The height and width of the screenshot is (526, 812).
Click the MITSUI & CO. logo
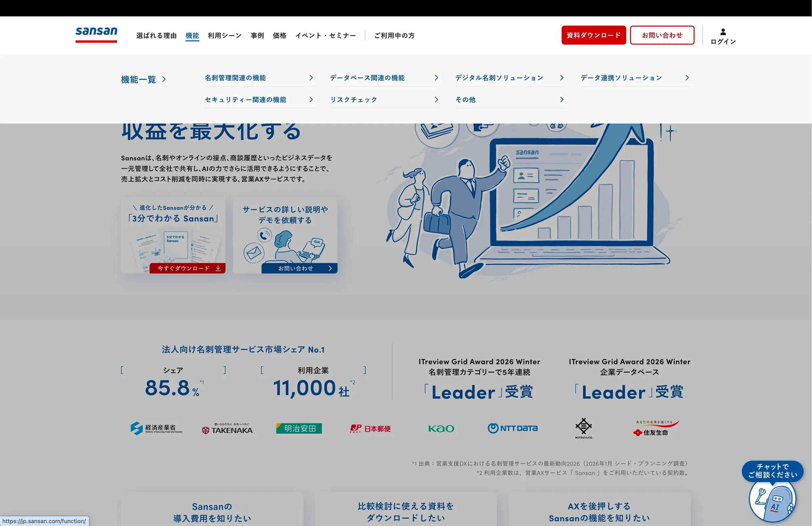pos(584,428)
